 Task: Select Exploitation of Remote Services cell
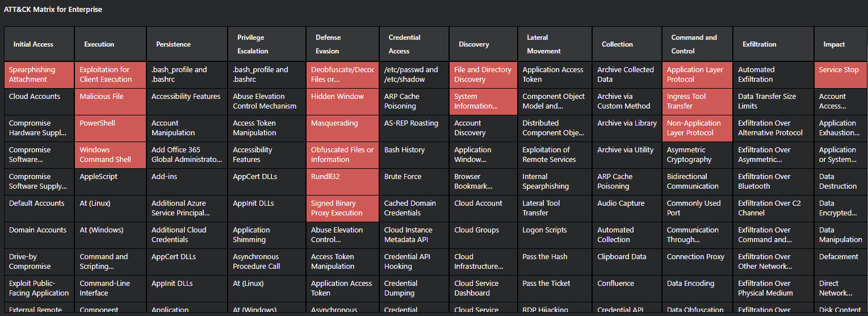pos(555,155)
